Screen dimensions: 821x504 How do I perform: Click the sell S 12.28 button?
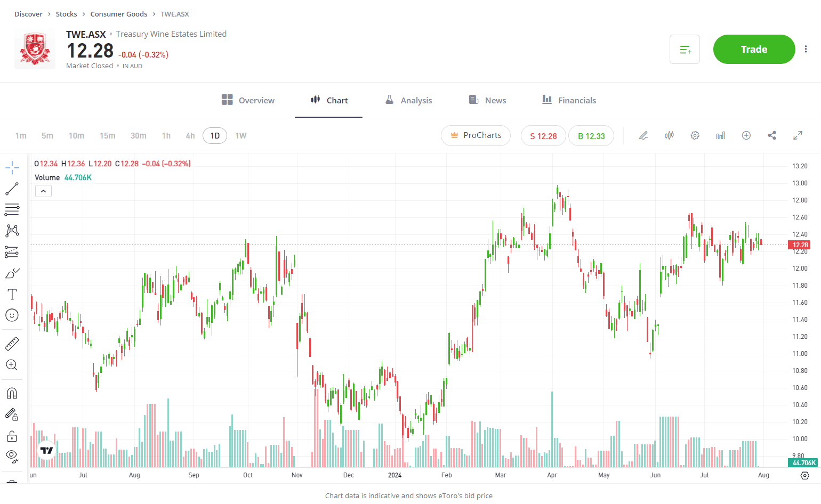click(543, 136)
